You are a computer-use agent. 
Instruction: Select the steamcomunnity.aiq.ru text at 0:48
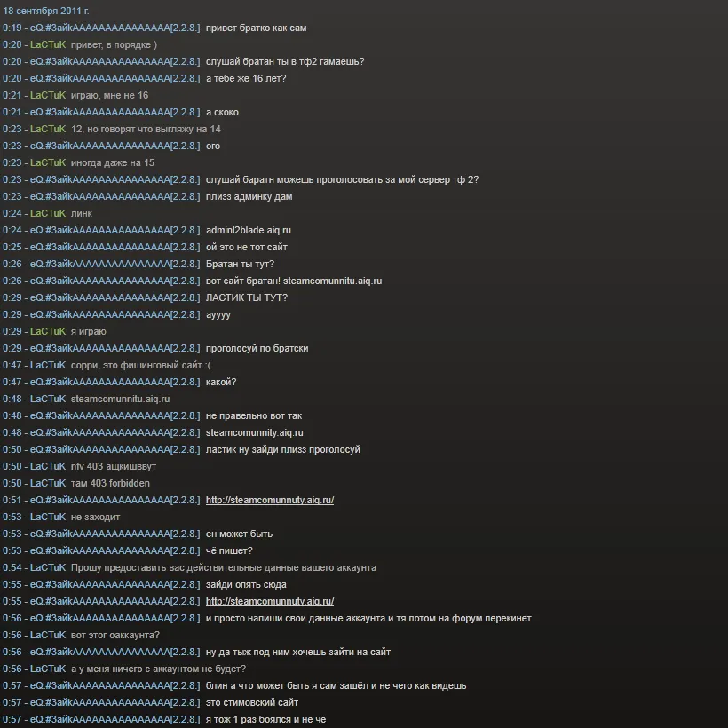(255, 432)
